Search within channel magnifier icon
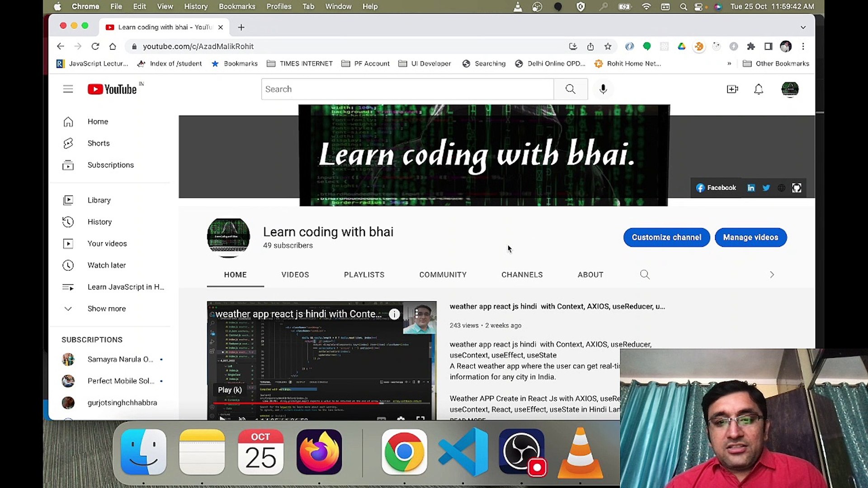The image size is (868, 488). 645,274
